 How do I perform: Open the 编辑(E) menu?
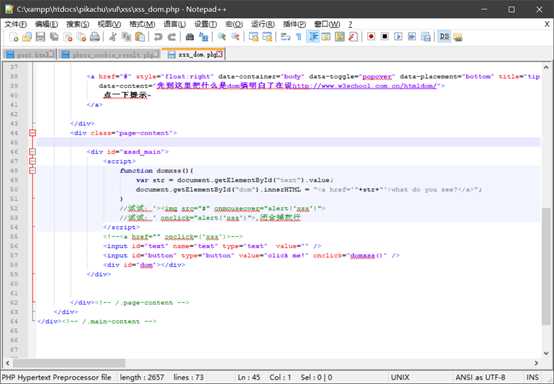(x=47, y=24)
